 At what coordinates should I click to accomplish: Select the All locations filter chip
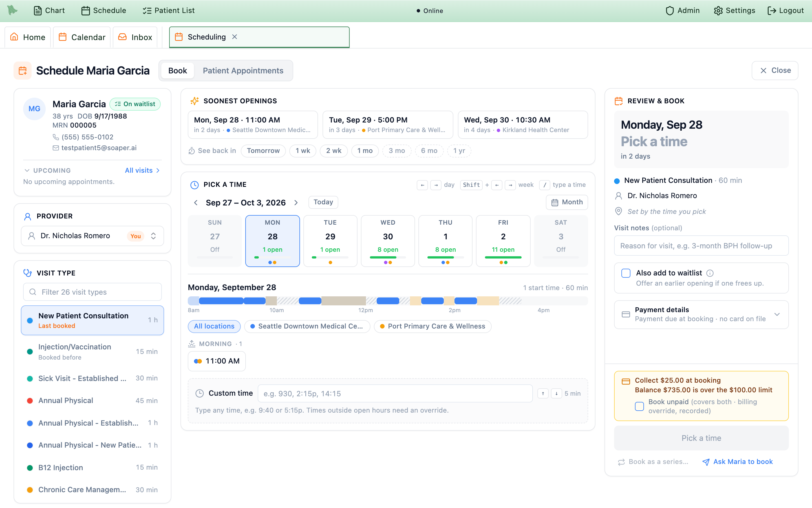click(214, 326)
